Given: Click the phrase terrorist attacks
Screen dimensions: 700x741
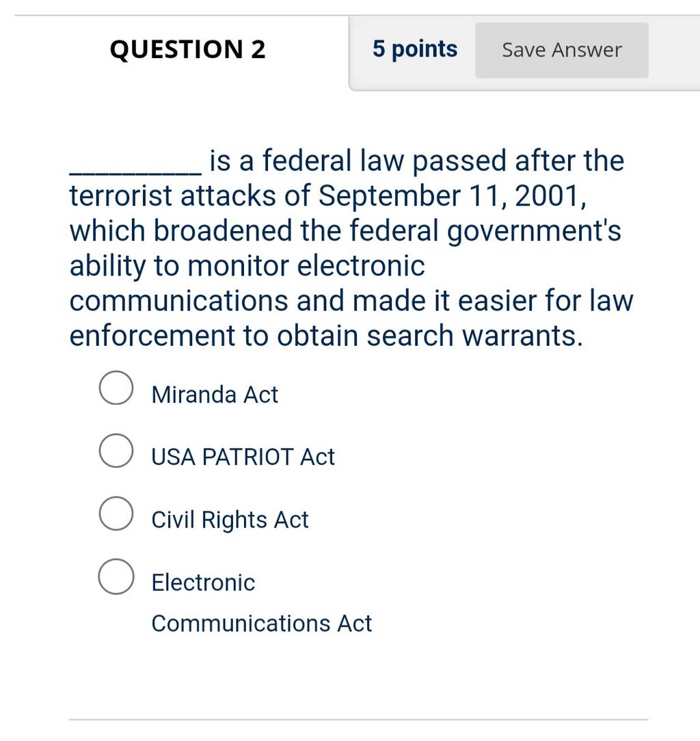Looking at the screenshot, I should click(172, 196).
